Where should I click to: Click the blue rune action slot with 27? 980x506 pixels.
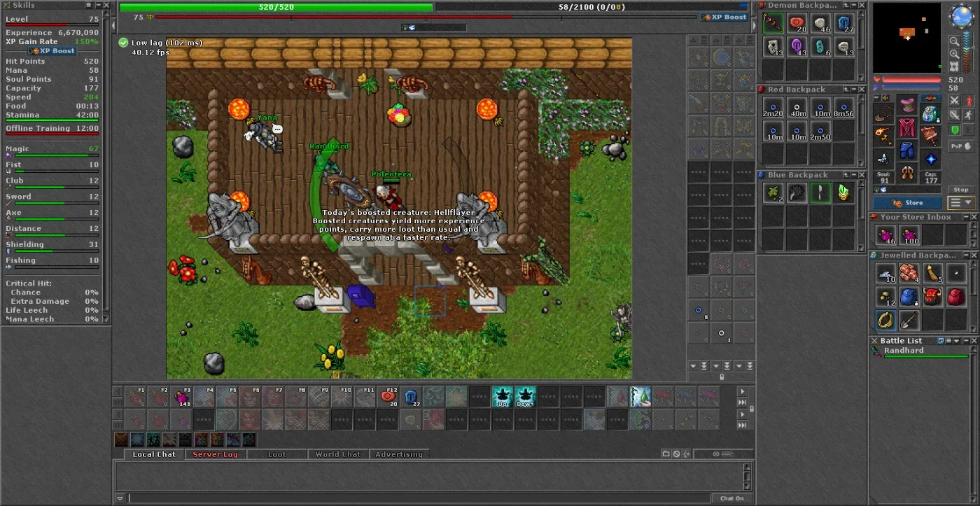[x=411, y=397]
